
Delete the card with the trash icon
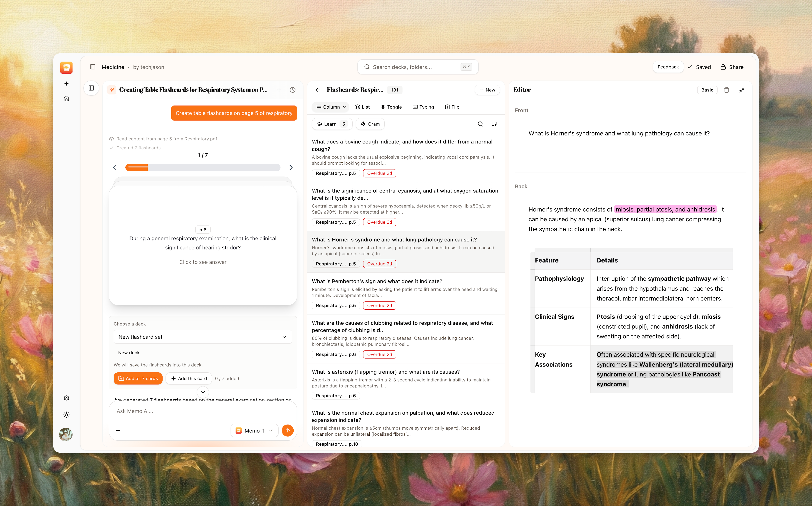pos(726,90)
